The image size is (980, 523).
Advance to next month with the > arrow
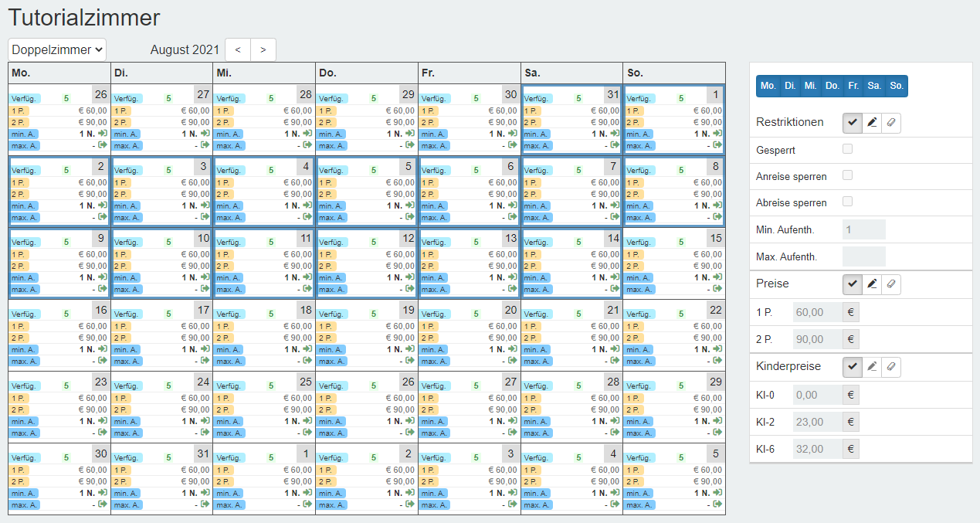point(263,49)
